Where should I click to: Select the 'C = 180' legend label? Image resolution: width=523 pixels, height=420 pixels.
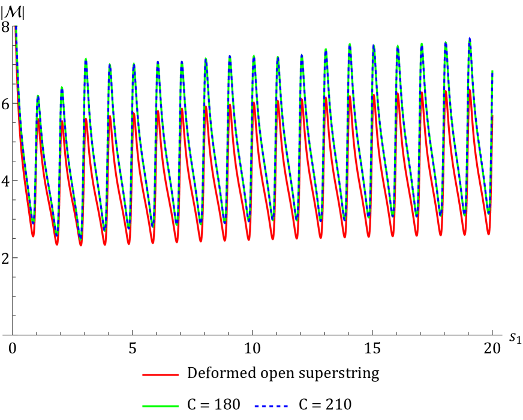pos(214,404)
